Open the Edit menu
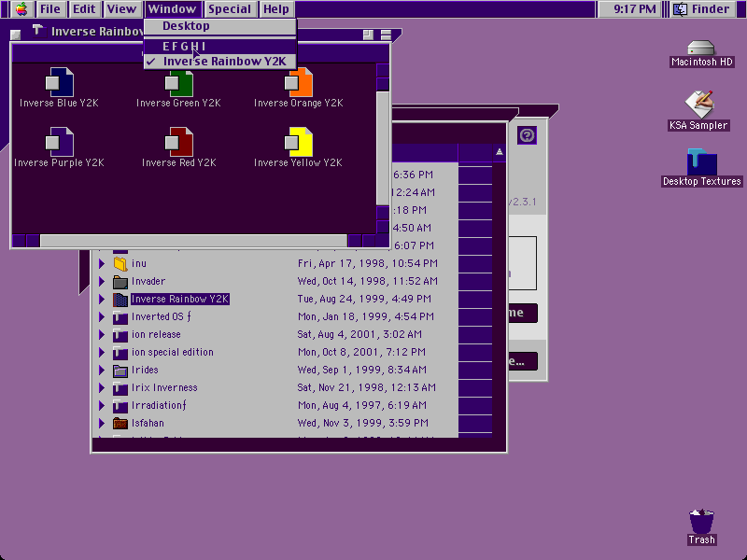Screen dimensions: 747x560 pyautogui.click(x=84, y=9)
